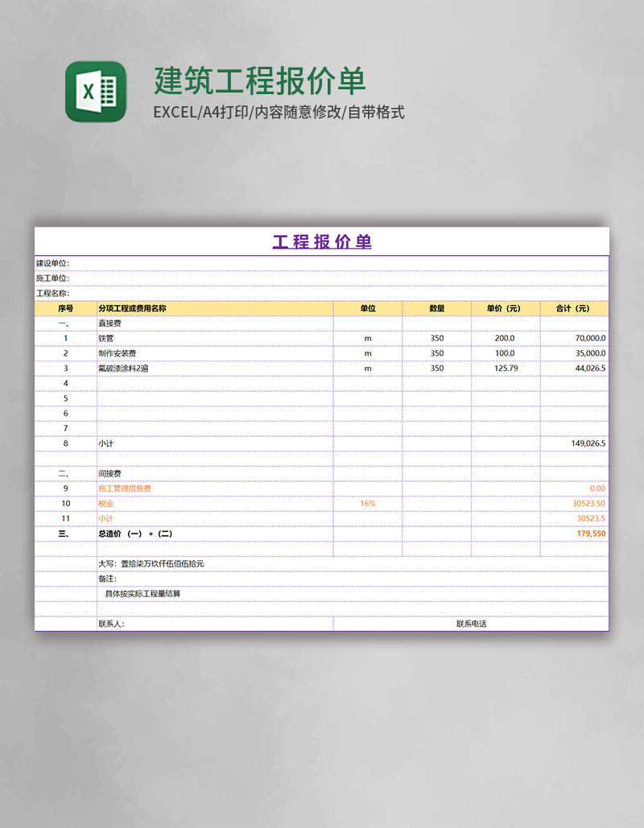Select the 149,026.5 subtotal cell
The image size is (644, 828).
pos(574,443)
